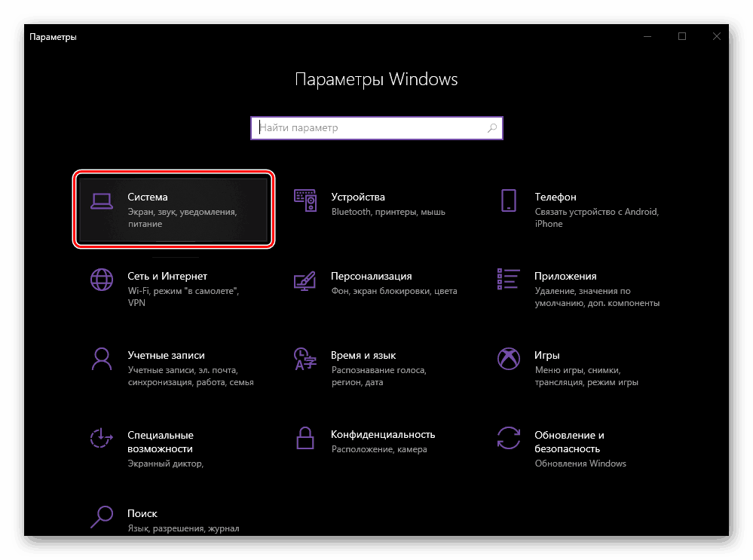Click the Учетные записи title
This screenshot has width=753, height=560.
[166, 356]
